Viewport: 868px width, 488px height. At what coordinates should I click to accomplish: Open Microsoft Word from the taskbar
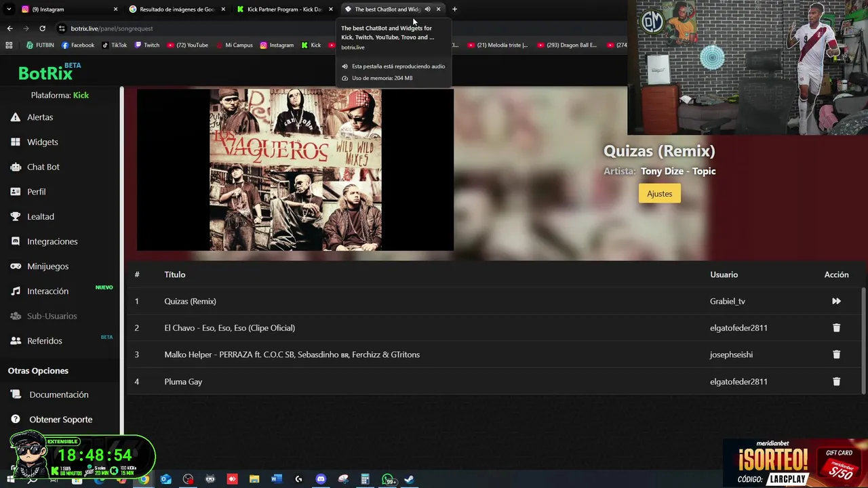tap(277, 479)
